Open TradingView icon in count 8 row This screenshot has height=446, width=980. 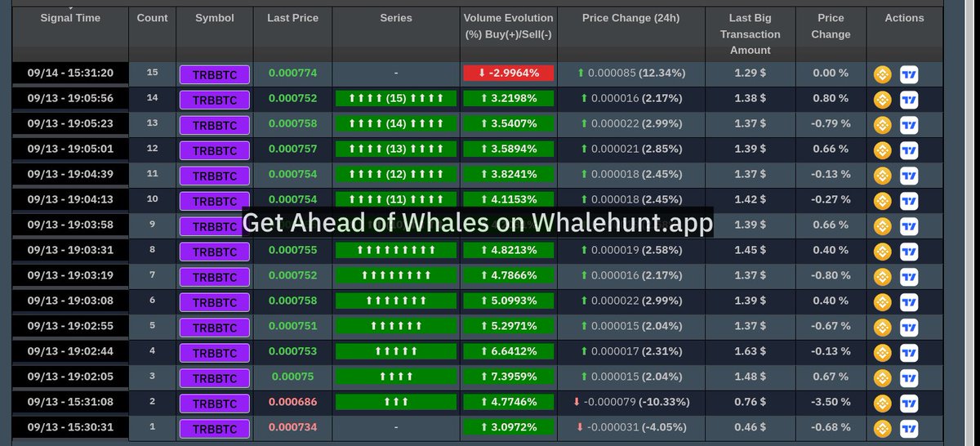tap(909, 252)
